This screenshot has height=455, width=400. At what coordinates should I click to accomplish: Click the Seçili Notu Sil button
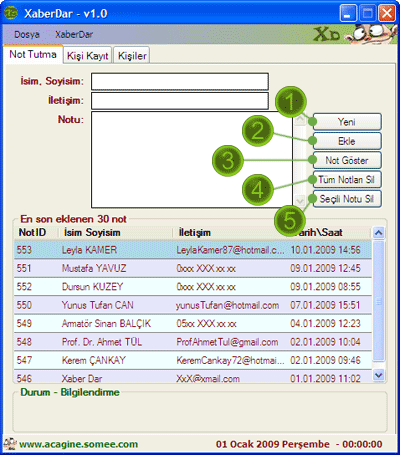click(347, 199)
